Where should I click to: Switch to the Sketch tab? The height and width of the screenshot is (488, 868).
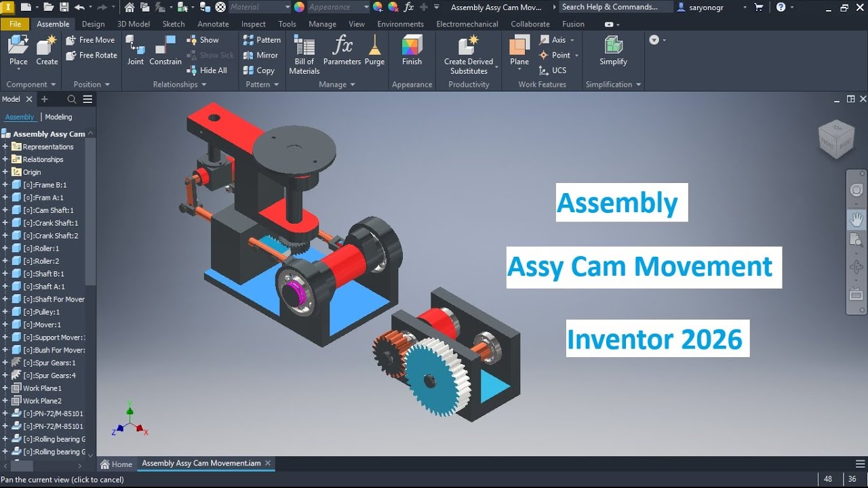click(x=174, y=24)
